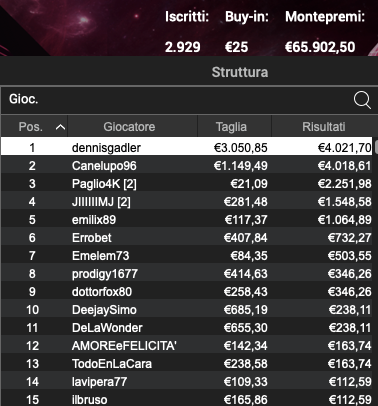Viewport: 378px width, 406px height.
Task: Select the AMOREeFELICITA' player row
Action: click(187, 346)
